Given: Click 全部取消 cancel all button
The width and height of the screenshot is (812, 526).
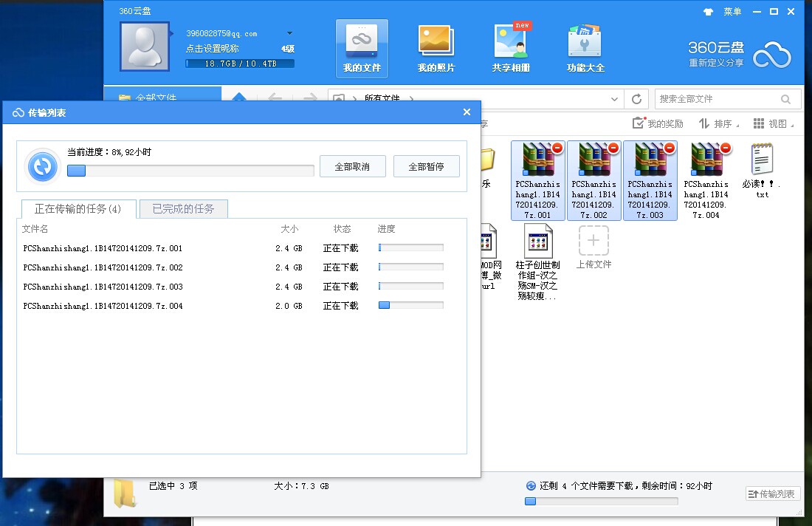Looking at the screenshot, I should [x=352, y=166].
